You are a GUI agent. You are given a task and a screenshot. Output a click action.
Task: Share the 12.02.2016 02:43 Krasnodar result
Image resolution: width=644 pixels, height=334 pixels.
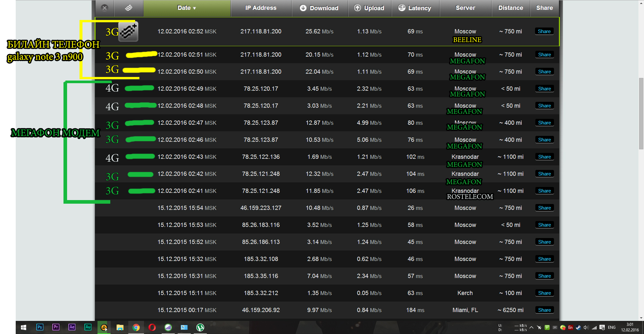(x=545, y=157)
